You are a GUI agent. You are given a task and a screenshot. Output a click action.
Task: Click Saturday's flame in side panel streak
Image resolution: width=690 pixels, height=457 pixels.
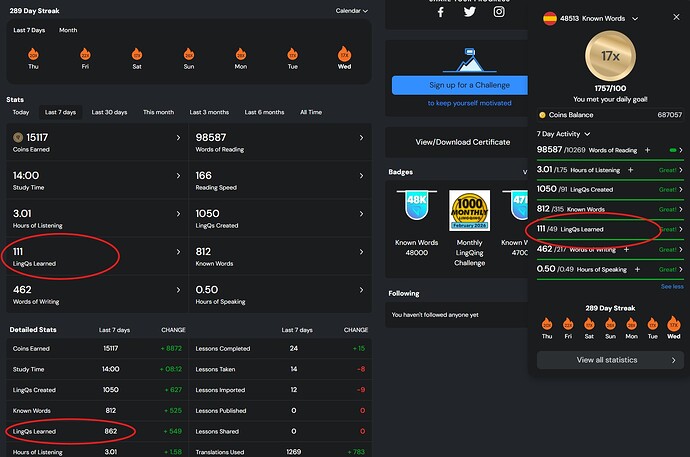589,325
